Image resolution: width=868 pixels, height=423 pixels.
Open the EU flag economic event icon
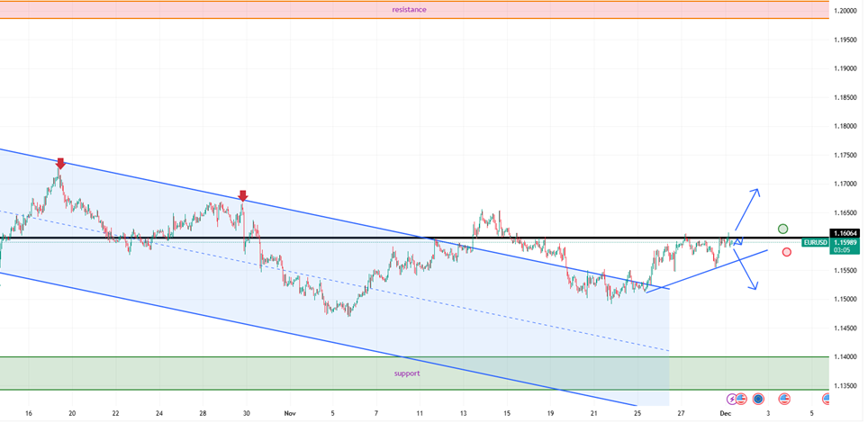point(759,398)
